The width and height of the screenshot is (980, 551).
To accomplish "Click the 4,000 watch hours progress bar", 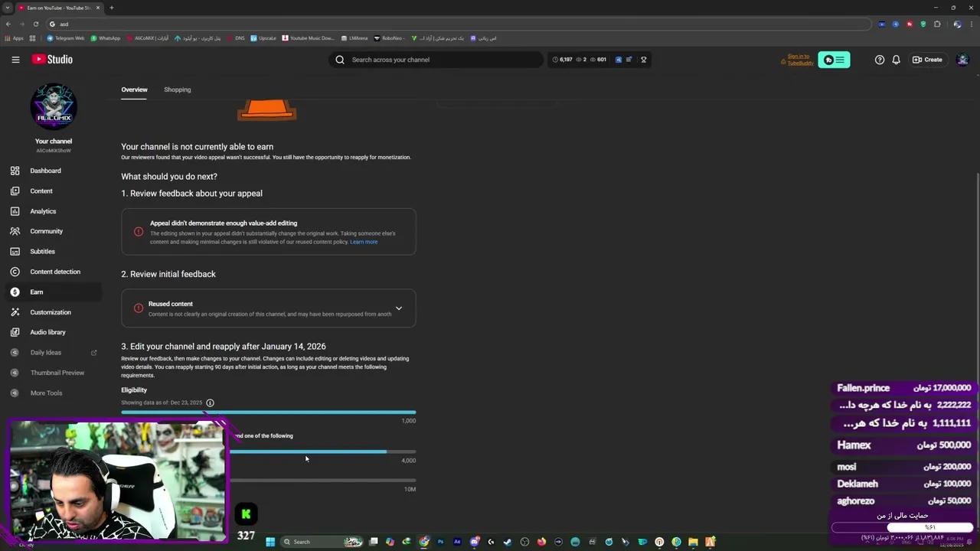I will (x=322, y=452).
